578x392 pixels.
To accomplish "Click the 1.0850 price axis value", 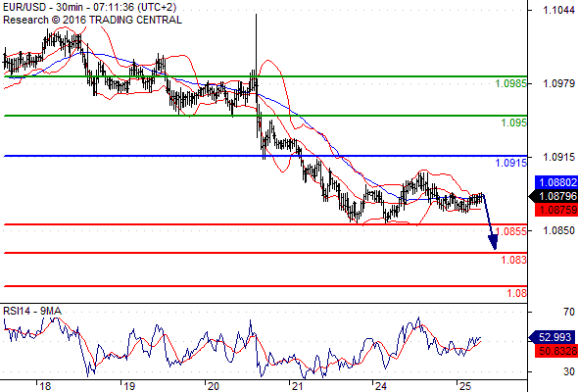I will [558, 230].
